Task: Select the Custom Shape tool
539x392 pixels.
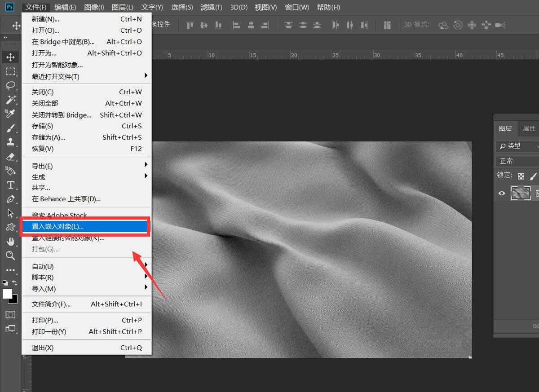Action: pos(10,227)
